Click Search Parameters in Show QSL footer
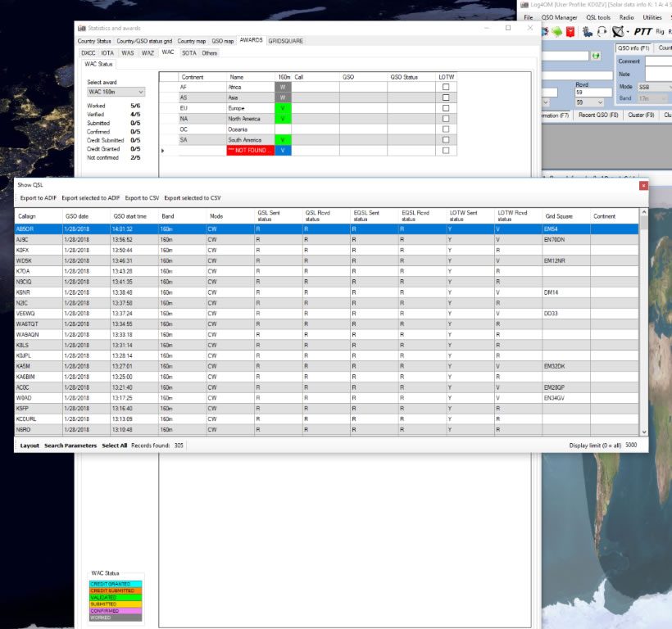This screenshot has height=629, width=672. point(70,446)
